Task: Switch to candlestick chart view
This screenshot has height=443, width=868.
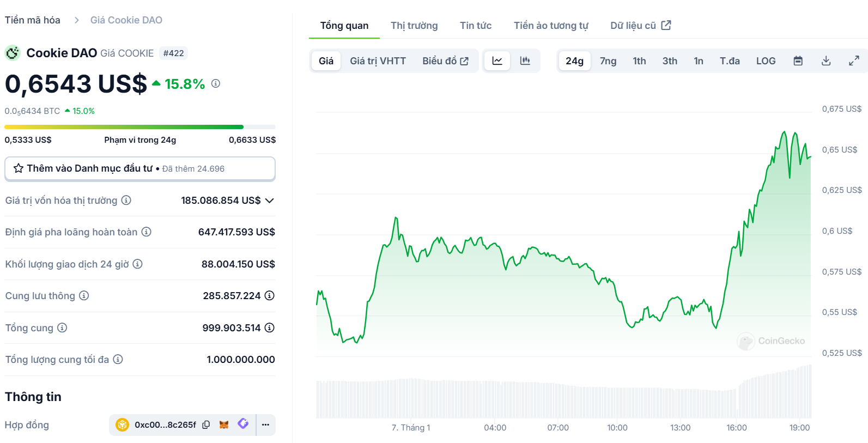Action: 525,60
